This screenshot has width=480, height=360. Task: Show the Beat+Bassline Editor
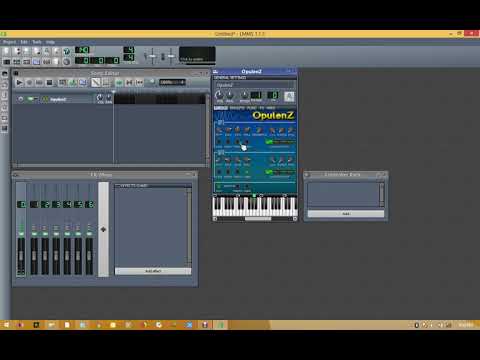coord(16,62)
